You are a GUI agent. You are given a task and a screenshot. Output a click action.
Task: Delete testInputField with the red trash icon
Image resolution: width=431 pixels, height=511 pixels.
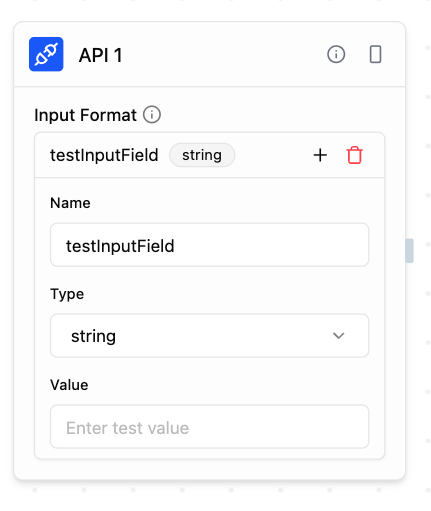pyautogui.click(x=354, y=155)
